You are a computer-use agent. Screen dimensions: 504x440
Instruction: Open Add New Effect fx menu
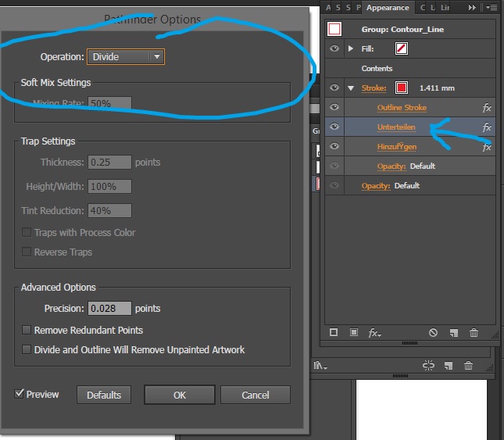(x=374, y=333)
